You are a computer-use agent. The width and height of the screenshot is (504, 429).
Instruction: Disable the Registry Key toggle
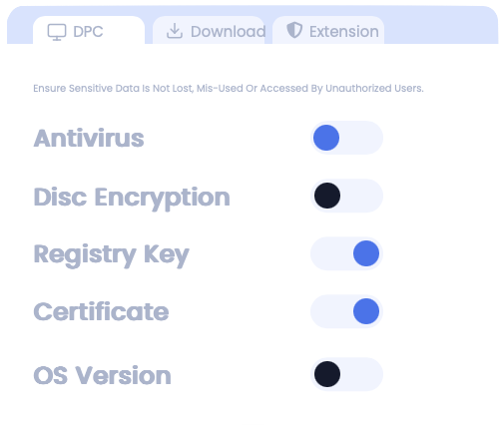pos(346,253)
